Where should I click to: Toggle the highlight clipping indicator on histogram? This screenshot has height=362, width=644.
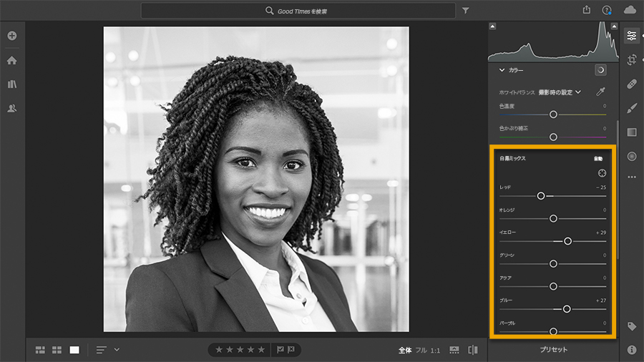614,26
